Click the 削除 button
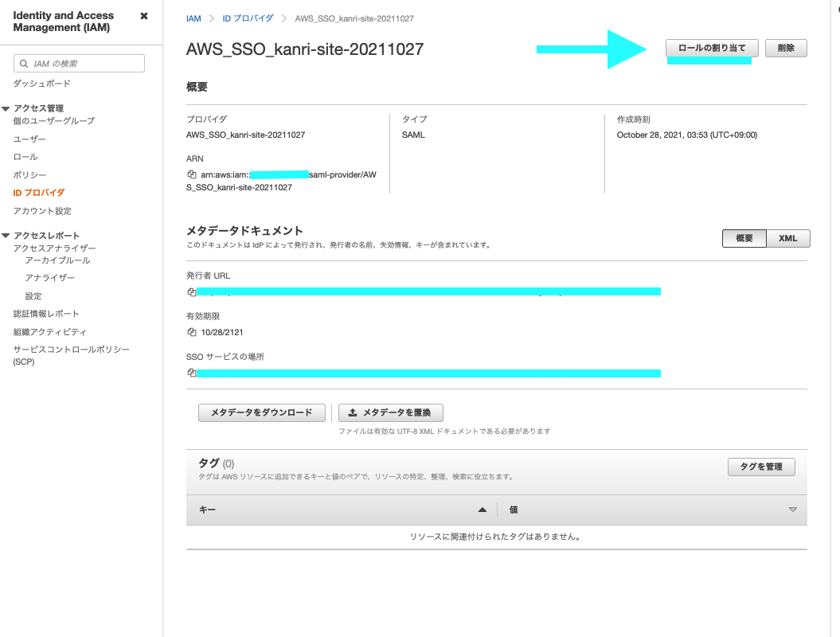840x637 pixels. coord(786,49)
